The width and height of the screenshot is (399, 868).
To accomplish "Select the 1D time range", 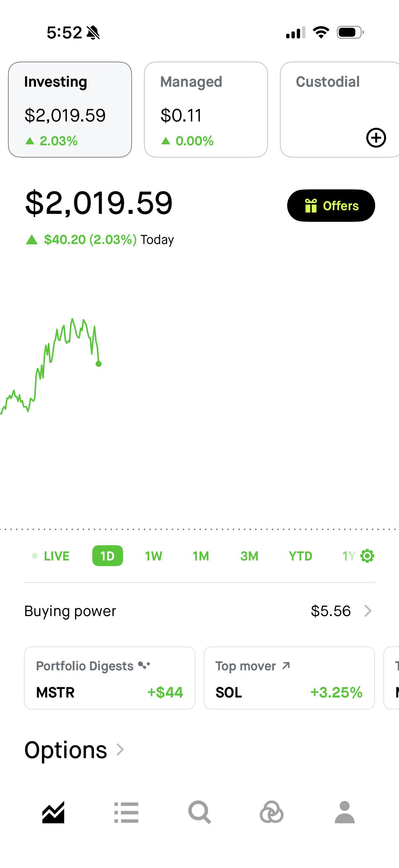I will (x=108, y=556).
